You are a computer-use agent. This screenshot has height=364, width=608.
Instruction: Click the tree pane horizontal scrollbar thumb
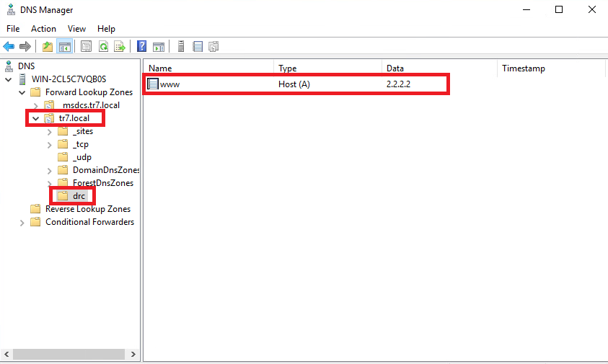[69, 354]
